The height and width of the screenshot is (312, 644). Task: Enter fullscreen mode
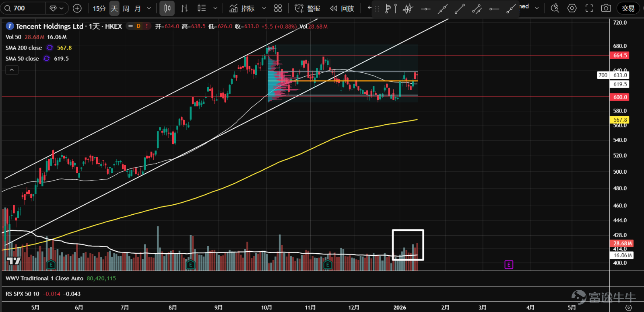tap(589, 8)
